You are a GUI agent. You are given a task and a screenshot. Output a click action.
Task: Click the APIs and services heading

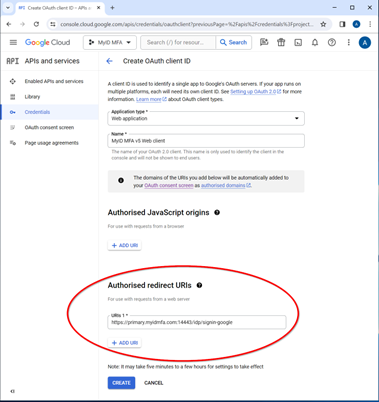tap(52, 61)
